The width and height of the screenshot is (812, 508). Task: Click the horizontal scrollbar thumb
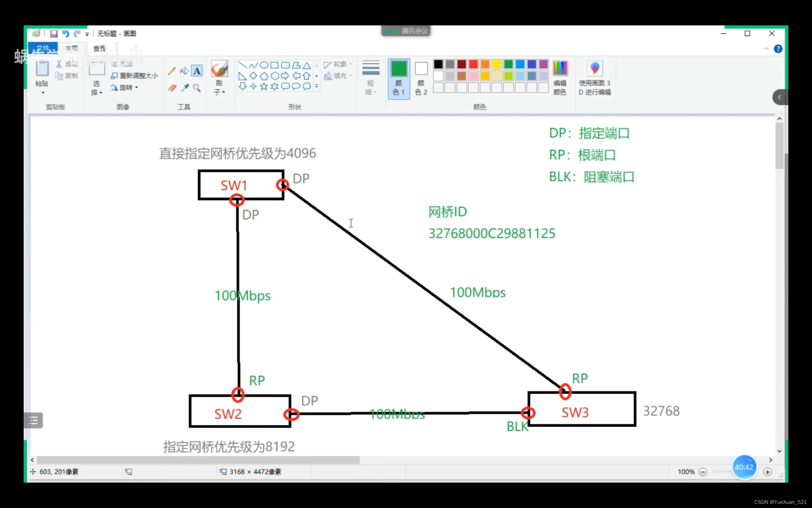(x=198, y=460)
